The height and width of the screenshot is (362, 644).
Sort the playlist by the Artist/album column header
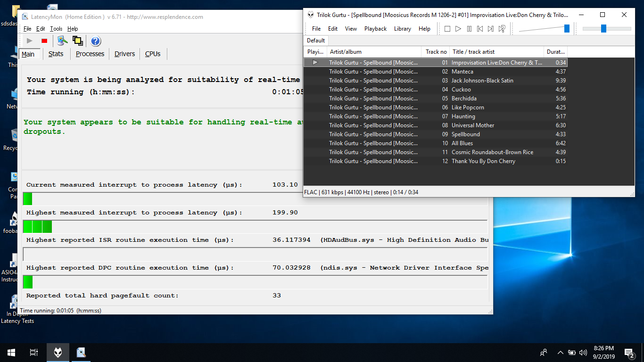tap(374, 52)
